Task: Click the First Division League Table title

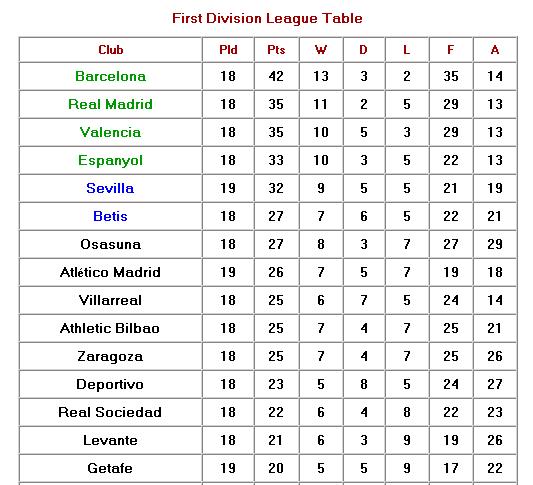Action: pos(267,19)
